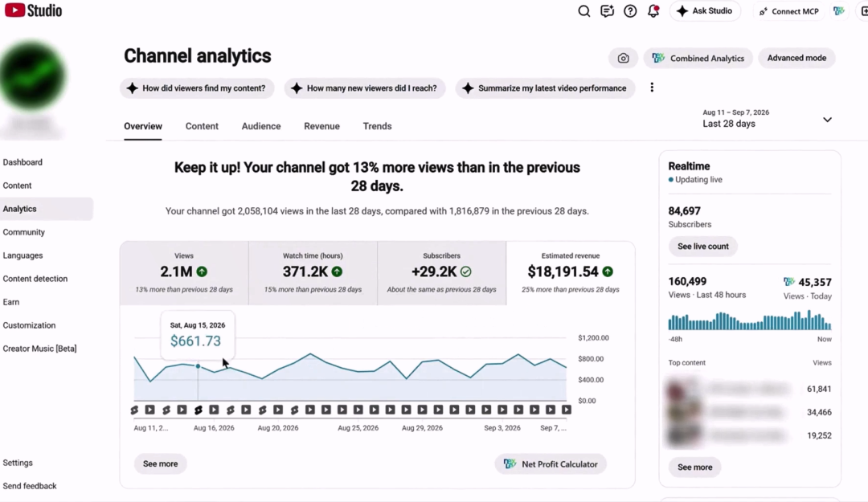Viewport: 868px width, 502px height.
Task: Click 'How did viewers find my content?' prompt
Action: click(197, 88)
